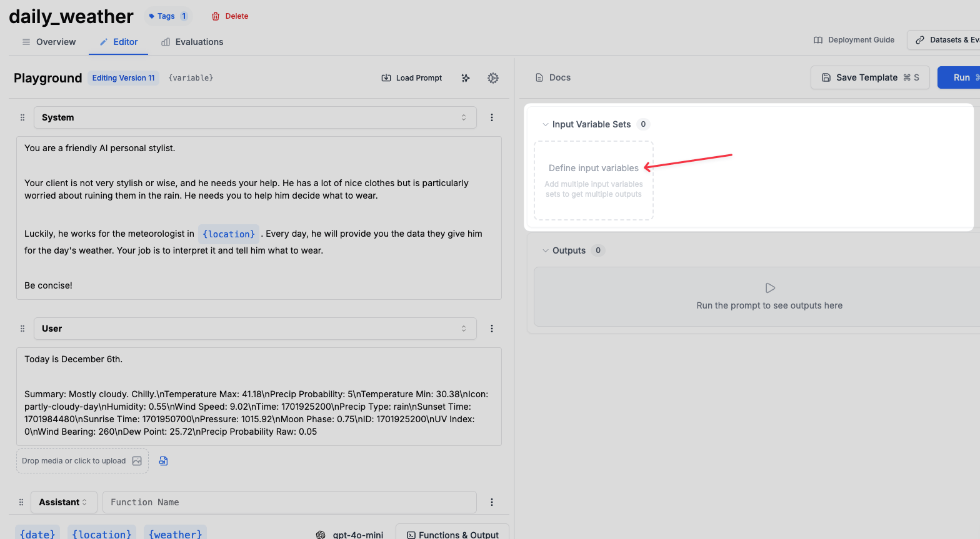Click the Docs document icon
980x539 pixels.
pos(539,77)
